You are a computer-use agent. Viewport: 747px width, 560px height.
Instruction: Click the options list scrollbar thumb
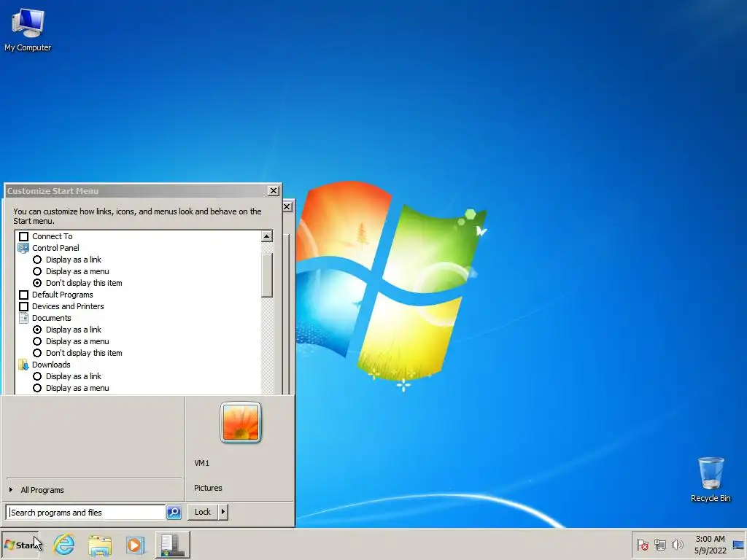coord(267,275)
